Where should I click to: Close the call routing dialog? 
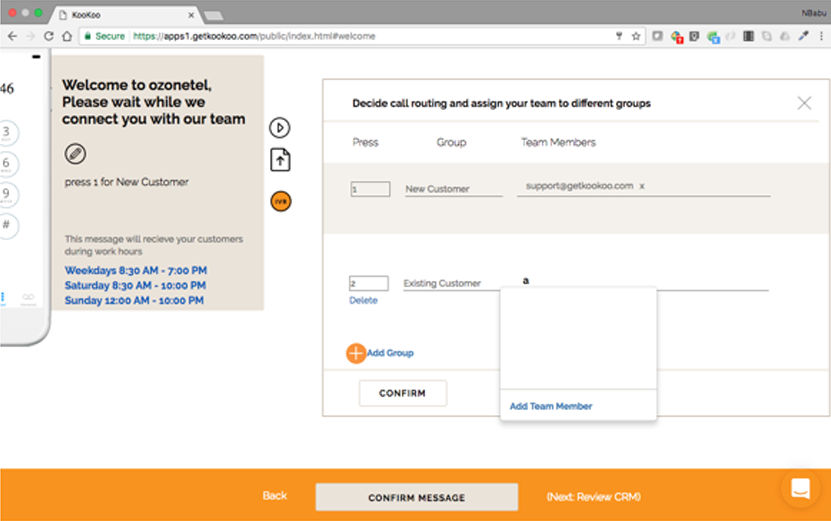(x=804, y=103)
